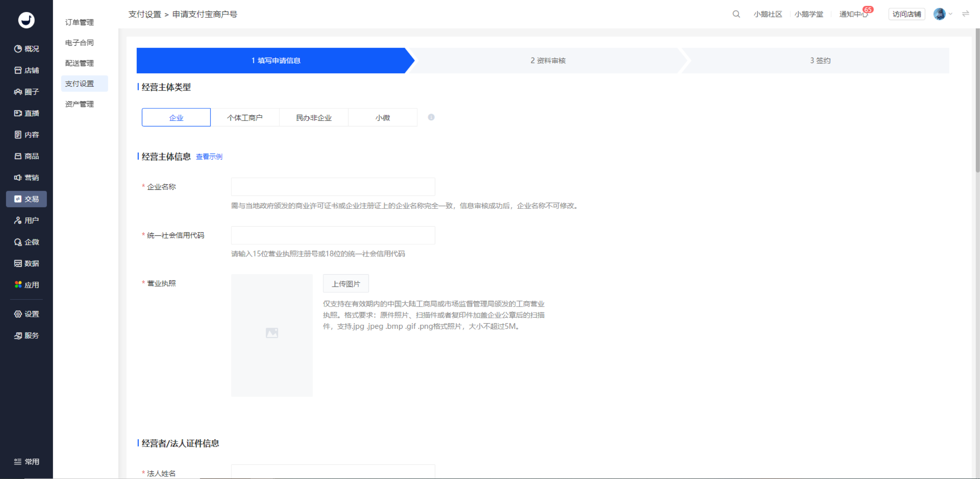
Task: Click info icon beside 小微 option
Action: click(x=431, y=117)
